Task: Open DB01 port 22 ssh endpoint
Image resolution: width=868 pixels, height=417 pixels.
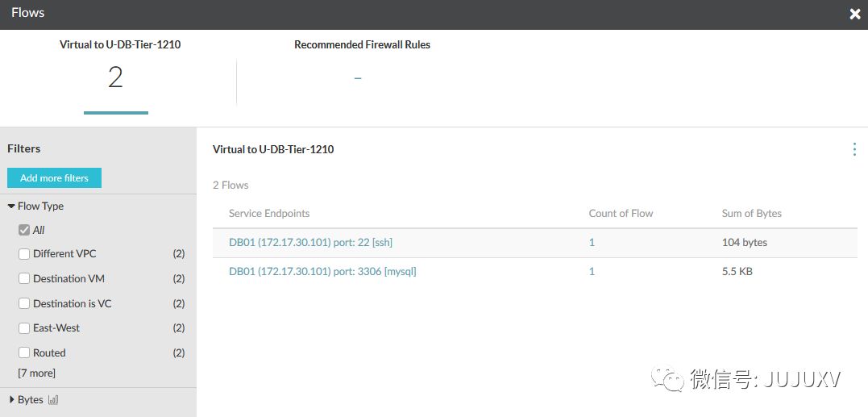Action: tap(310, 243)
